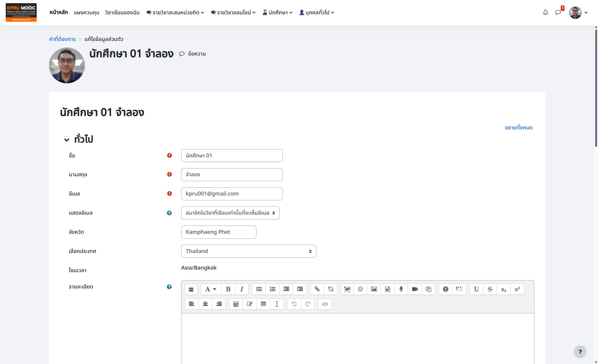Click the record video camera icon
Image resolution: width=598 pixels, height=364 pixels.
click(x=415, y=289)
